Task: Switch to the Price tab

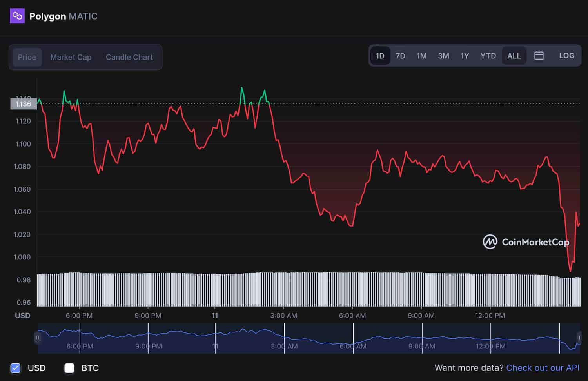Action: pos(27,57)
